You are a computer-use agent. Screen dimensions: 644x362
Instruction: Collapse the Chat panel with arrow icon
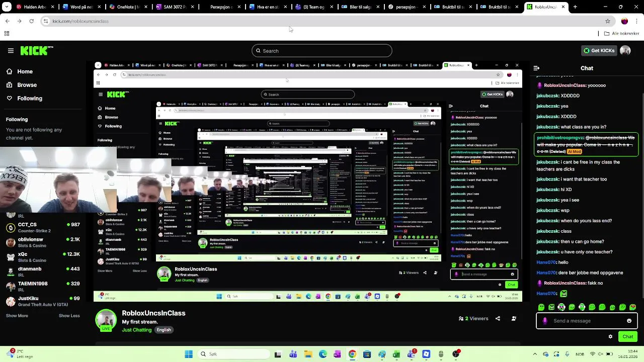[x=536, y=68]
